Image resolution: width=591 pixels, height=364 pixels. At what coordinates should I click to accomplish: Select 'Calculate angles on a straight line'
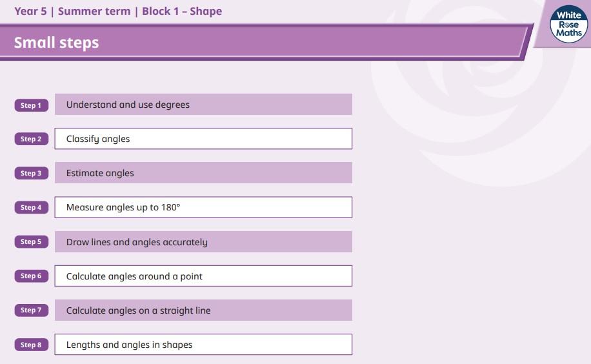[203, 310]
